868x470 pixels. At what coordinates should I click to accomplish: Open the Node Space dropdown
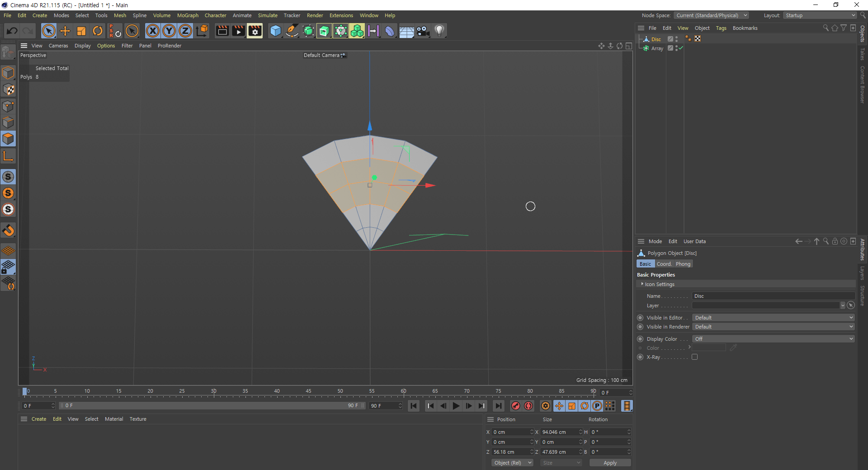point(712,15)
